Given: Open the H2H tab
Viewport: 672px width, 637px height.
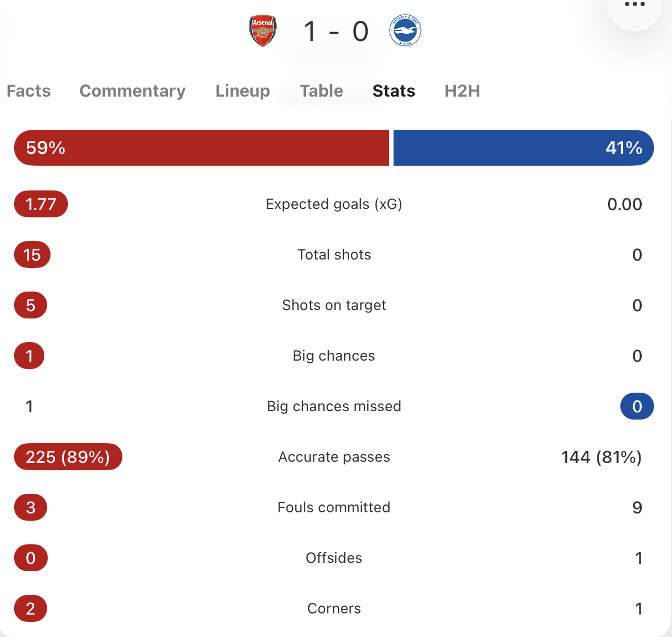Looking at the screenshot, I should click(x=462, y=91).
